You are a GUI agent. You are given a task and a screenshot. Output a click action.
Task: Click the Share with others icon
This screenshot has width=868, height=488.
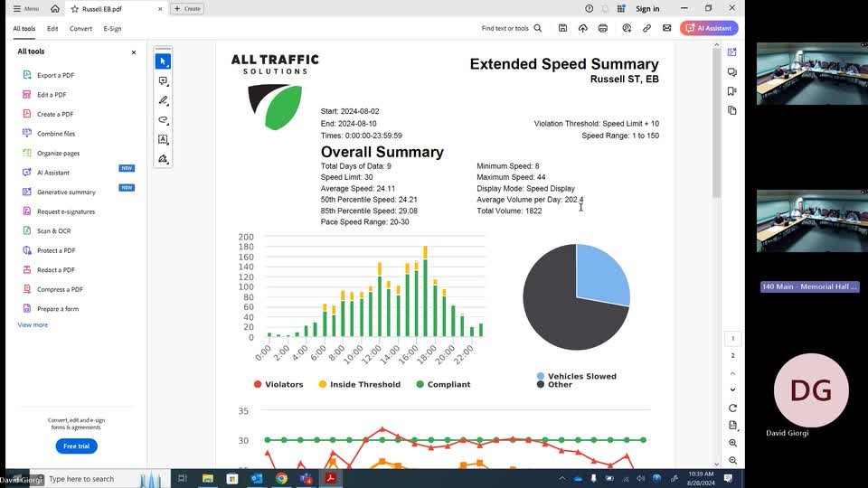[x=627, y=28]
